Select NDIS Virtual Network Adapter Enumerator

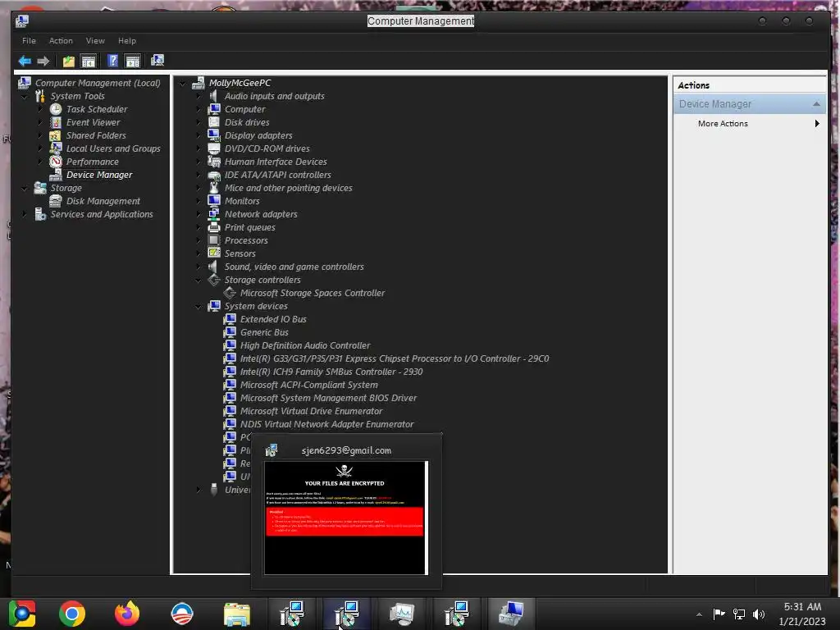(326, 424)
